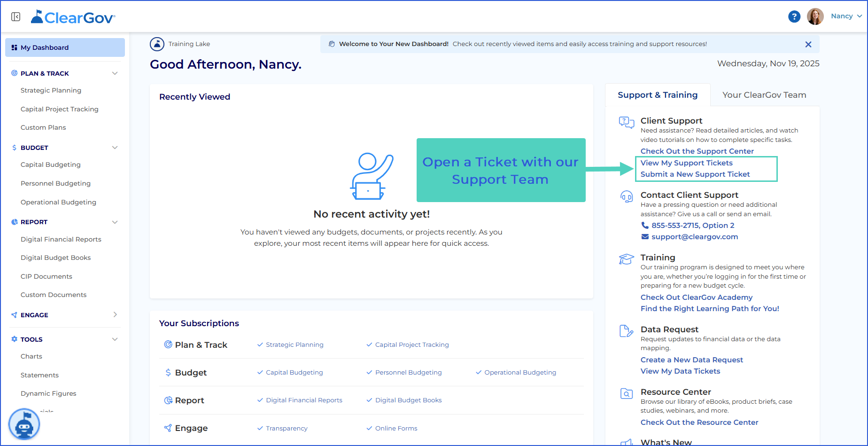Click the Engage megaphone icon in sidebar

15,315
